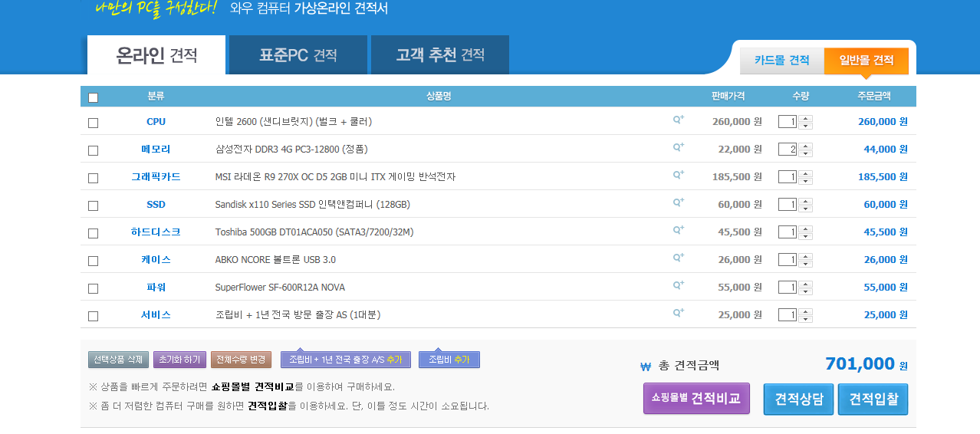This screenshot has width=980, height=434.
Task: Click the magnifier icon in the CPU row
Action: click(x=678, y=120)
